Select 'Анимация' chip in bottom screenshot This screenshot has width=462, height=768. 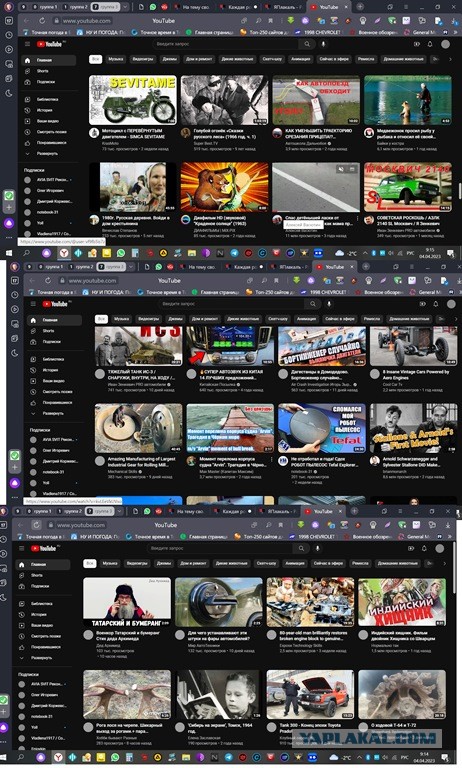[x=295, y=563]
